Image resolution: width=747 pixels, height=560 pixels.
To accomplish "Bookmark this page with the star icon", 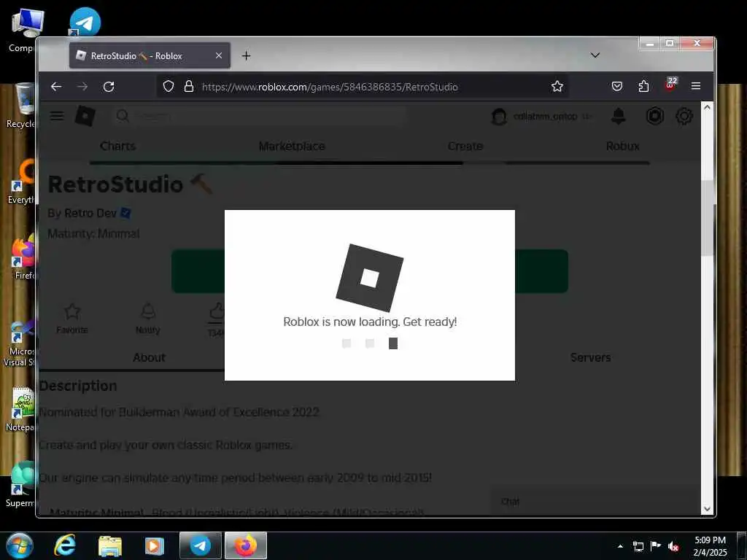I will (x=557, y=87).
